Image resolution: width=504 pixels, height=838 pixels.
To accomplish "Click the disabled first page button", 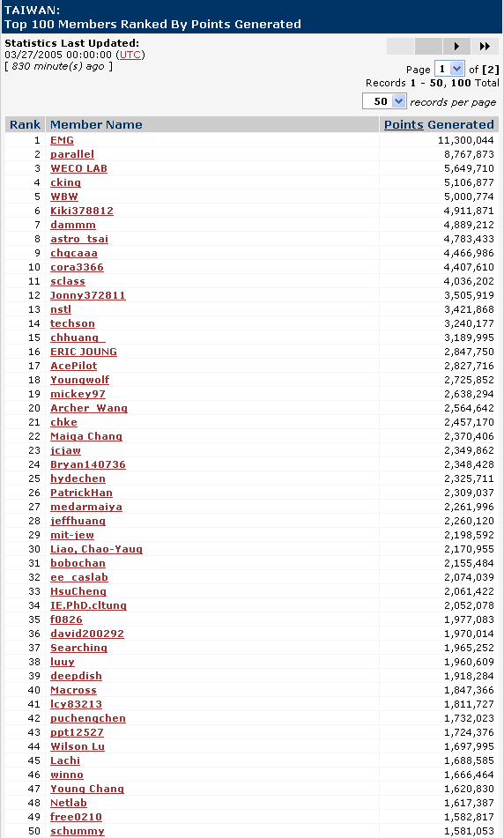I will pyautogui.click(x=400, y=47).
